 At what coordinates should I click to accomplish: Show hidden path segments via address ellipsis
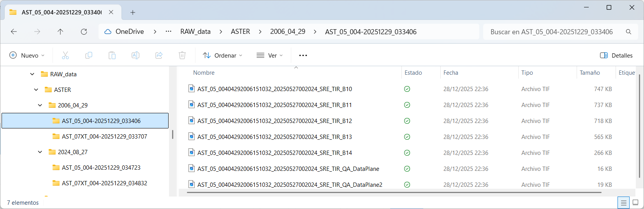tap(168, 32)
